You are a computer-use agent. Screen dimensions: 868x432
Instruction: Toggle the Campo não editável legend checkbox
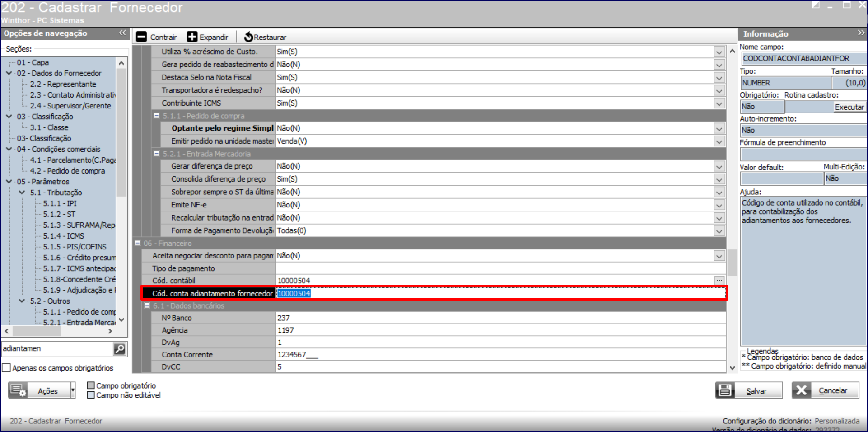coord(91,395)
